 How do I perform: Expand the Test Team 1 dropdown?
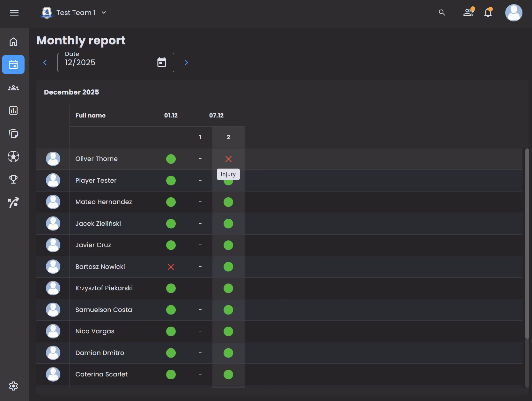point(104,13)
